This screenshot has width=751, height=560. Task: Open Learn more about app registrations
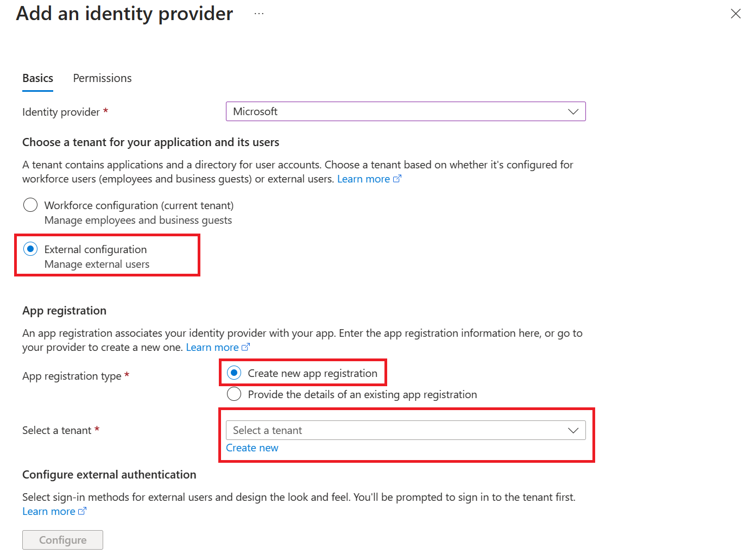pyautogui.click(x=212, y=347)
